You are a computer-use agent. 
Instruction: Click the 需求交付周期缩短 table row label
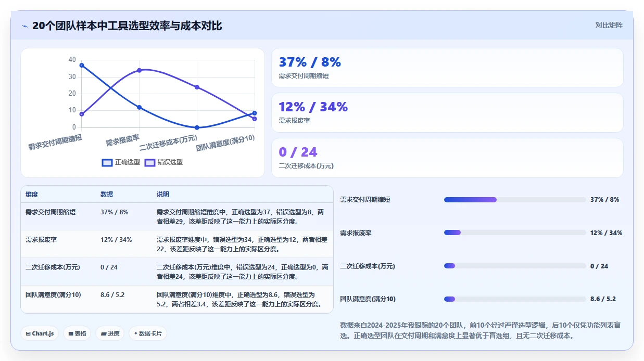point(50,212)
